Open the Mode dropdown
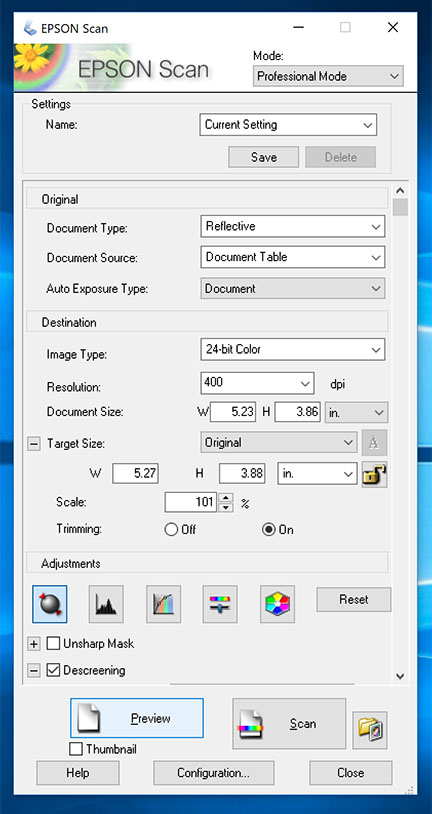 coord(328,76)
